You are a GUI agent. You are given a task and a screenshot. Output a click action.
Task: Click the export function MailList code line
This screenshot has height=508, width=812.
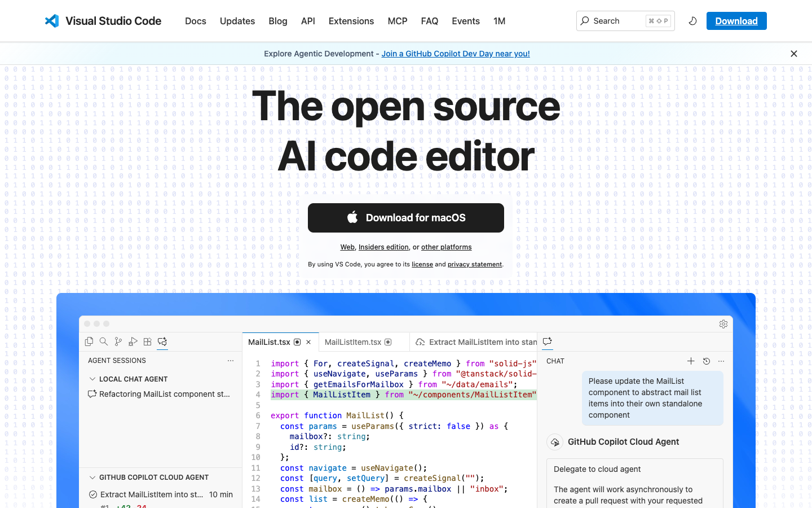(337, 415)
